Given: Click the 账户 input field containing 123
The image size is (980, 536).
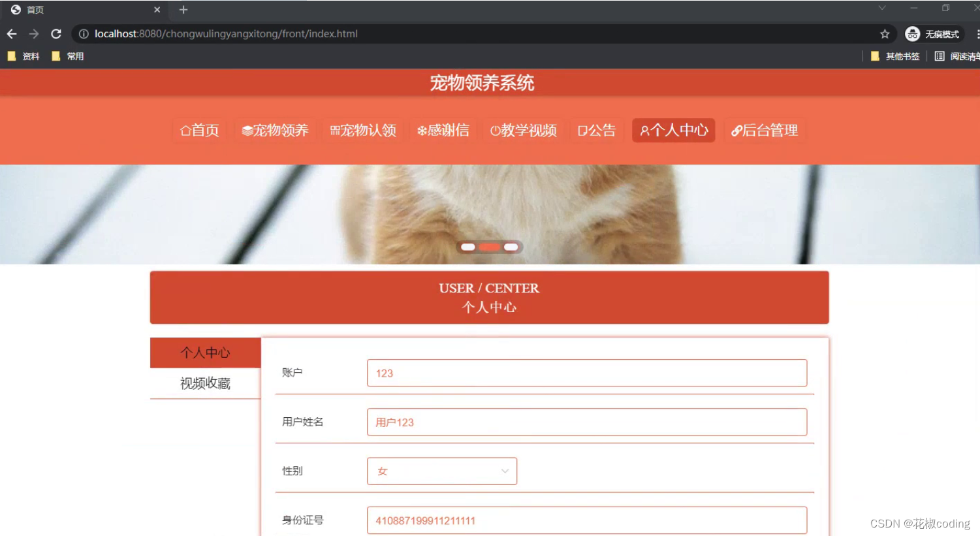Looking at the screenshot, I should pyautogui.click(x=586, y=373).
